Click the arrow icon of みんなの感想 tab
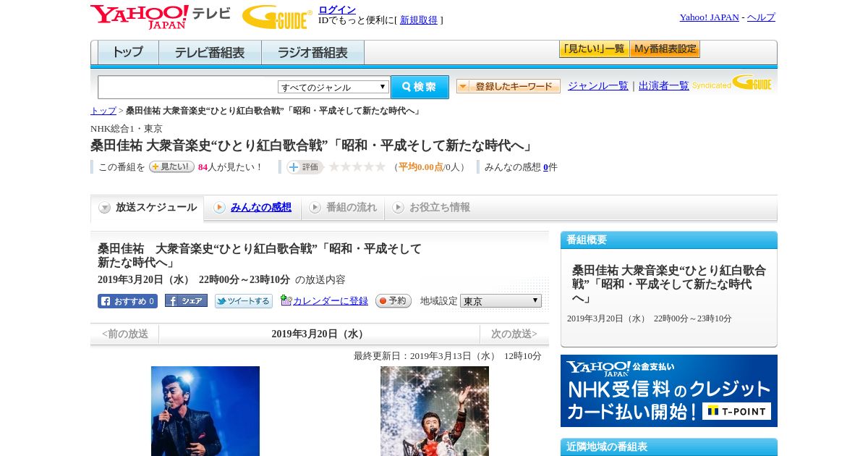 pos(219,208)
